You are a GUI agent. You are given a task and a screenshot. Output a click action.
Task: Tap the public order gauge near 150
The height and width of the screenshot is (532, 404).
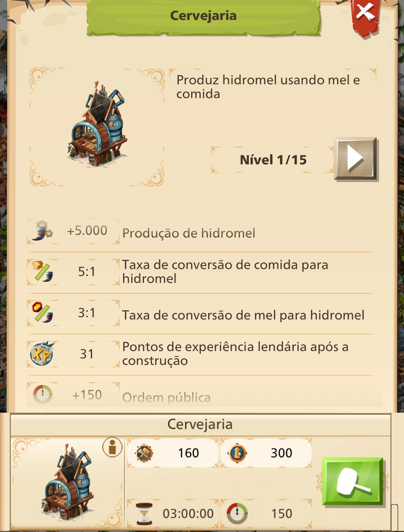(x=237, y=514)
